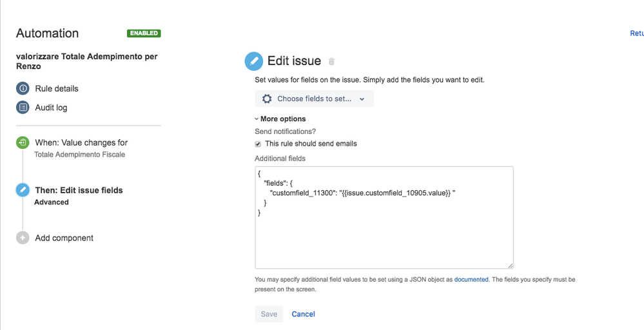Open the 'documented' help link
Screen dimensions: 644x330
coord(471,280)
